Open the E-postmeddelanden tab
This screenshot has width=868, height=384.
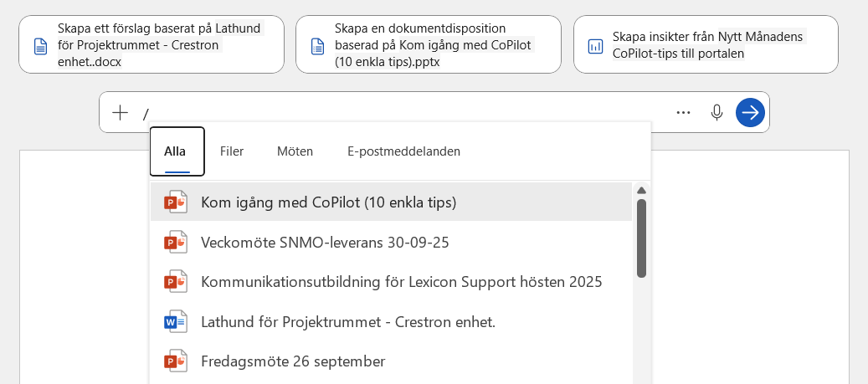pos(403,151)
